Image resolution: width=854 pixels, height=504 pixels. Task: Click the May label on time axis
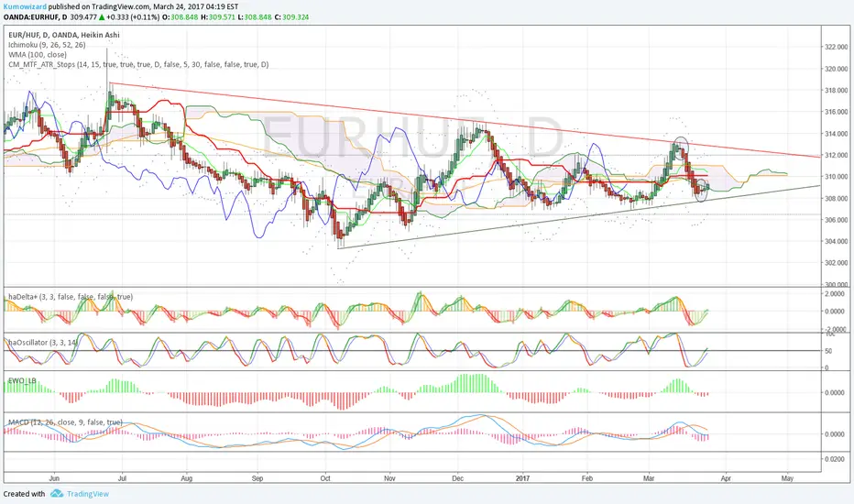tap(787, 478)
